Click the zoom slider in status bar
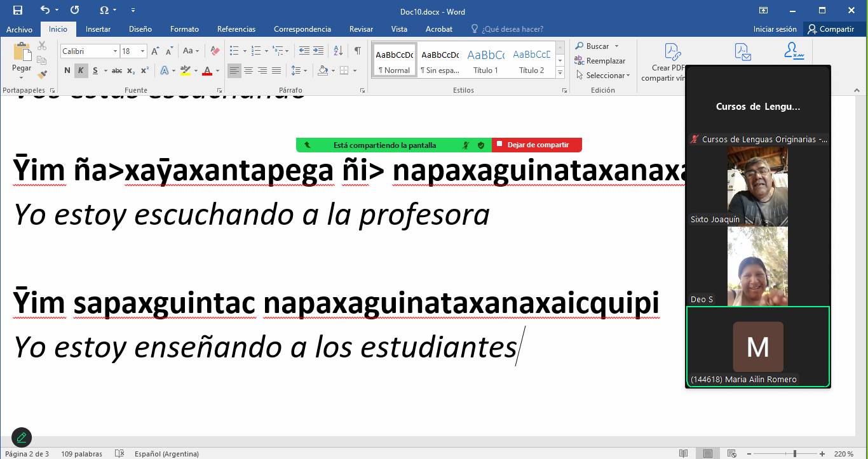Screen dimensions: 868x459 coord(794,454)
